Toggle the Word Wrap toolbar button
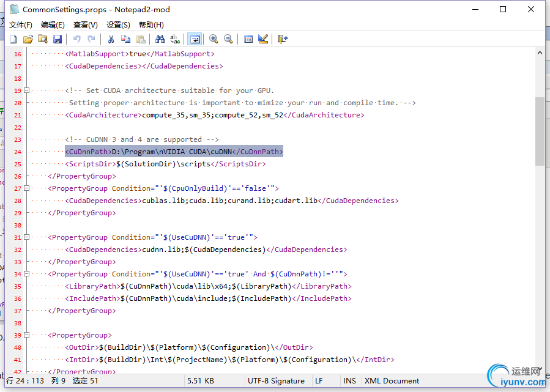The height and width of the screenshot is (392, 550). [x=195, y=39]
